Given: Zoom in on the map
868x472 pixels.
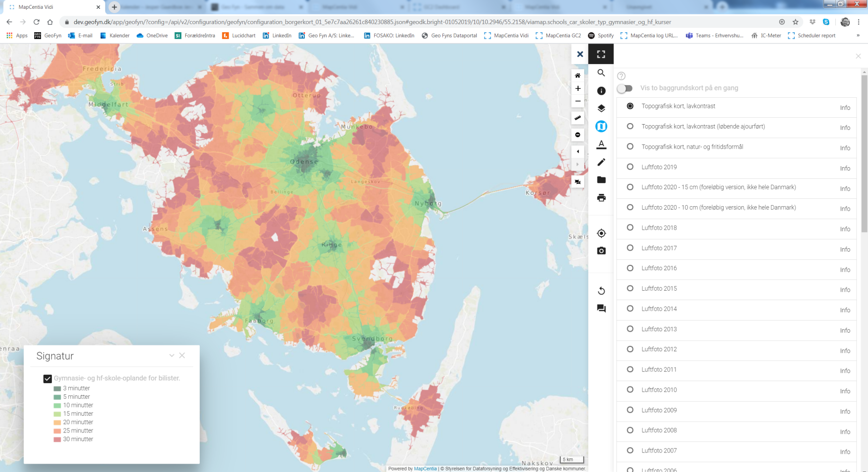Looking at the screenshot, I should pyautogui.click(x=578, y=88).
